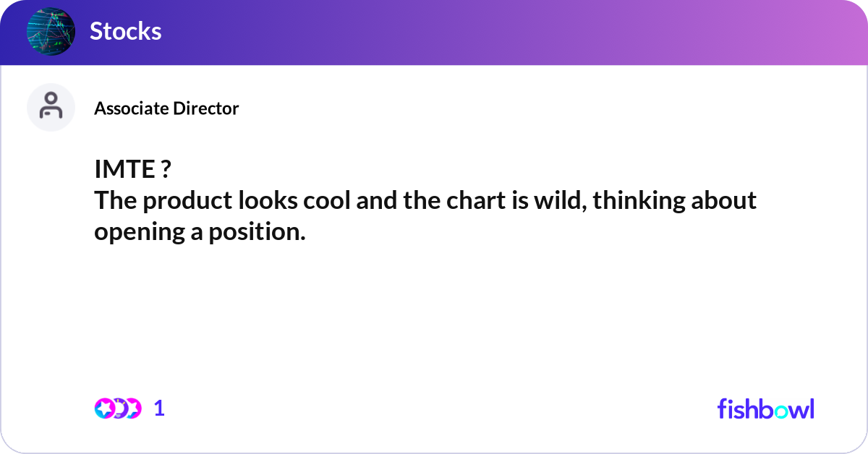Click the gradient letter o in fishbowl
This screenshot has width=868, height=454.
coord(780,411)
